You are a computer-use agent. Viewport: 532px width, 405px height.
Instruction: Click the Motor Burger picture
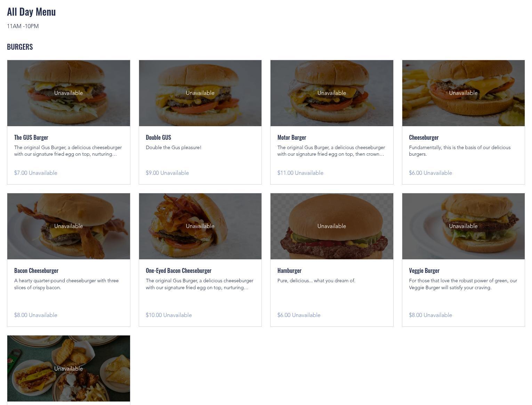332,93
